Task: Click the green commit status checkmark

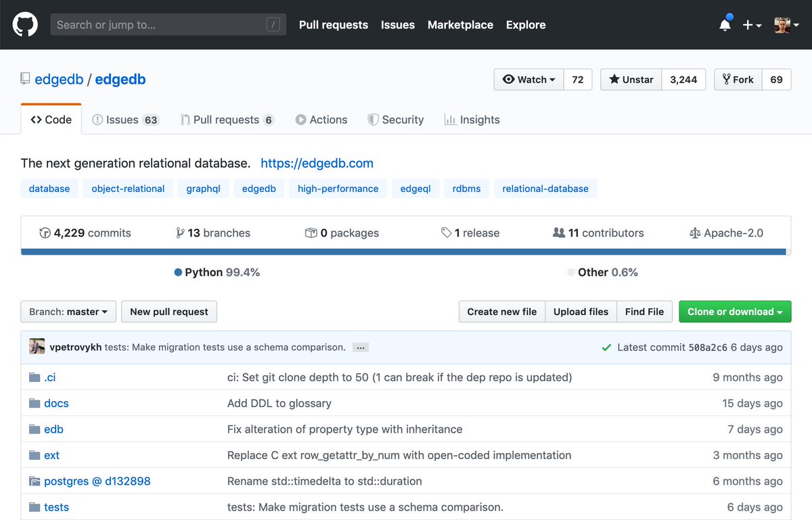Action: tap(606, 348)
